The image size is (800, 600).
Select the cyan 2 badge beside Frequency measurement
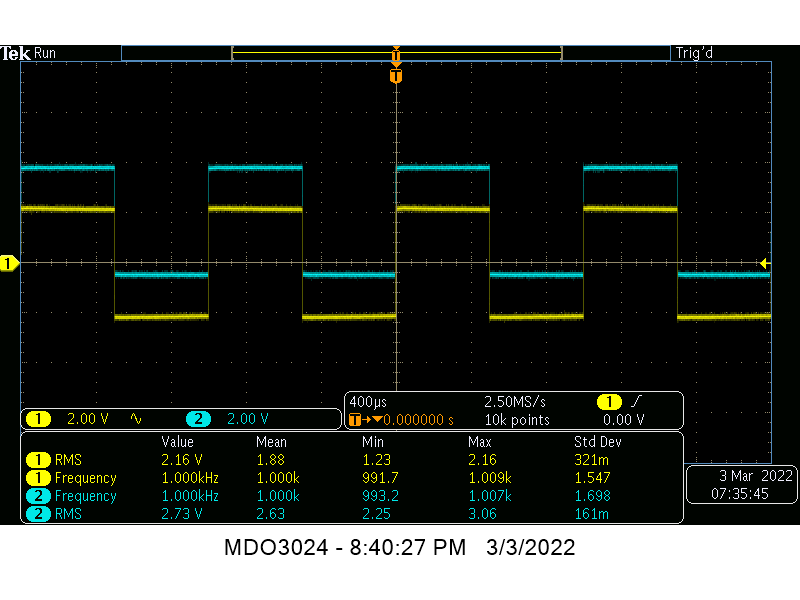click(38, 496)
